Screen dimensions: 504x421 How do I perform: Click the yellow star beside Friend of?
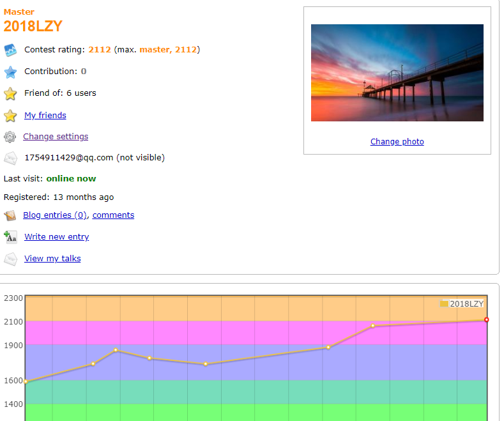coord(10,94)
